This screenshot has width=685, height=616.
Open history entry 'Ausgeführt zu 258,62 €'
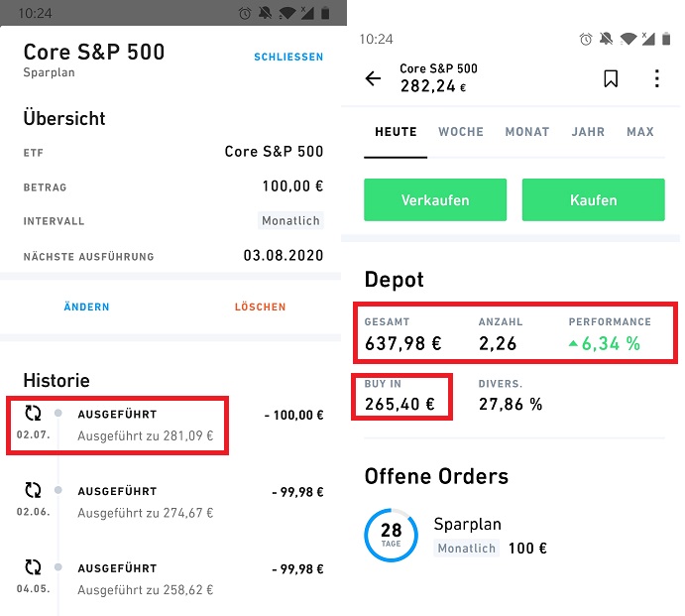coord(146,590)
